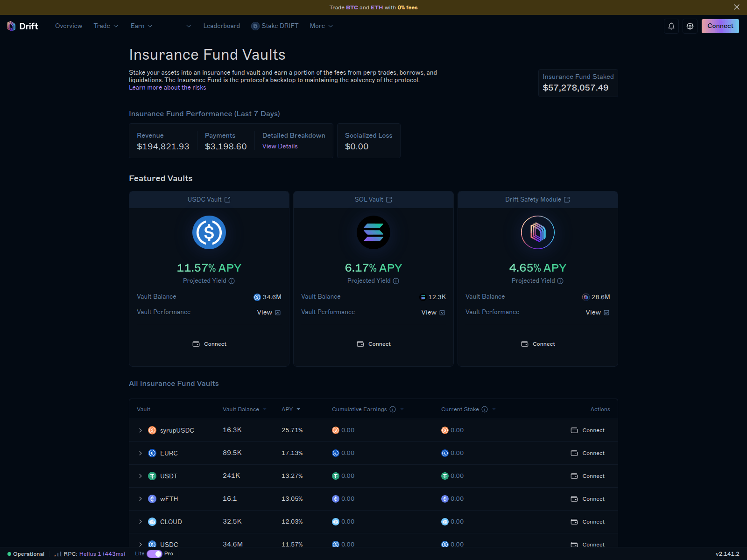Click Projected Yield info icon on USDC vault

pos(232,281)
